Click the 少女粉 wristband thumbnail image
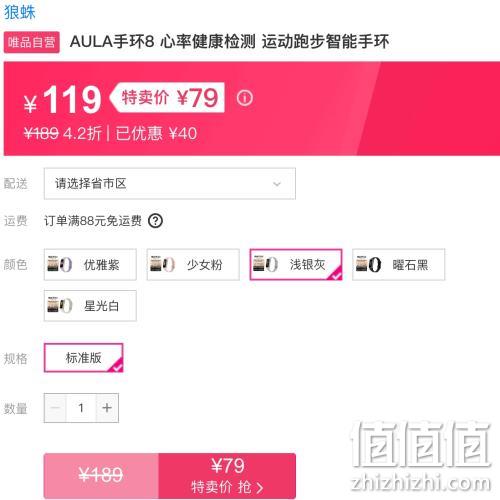Screen dimensions: 500x500 click(x=162, y=265)
